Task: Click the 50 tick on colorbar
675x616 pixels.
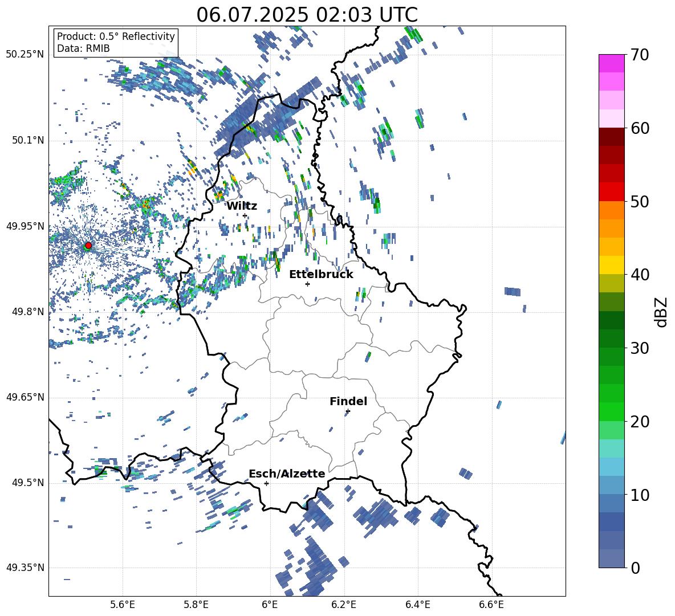Action: coord(640,202)
